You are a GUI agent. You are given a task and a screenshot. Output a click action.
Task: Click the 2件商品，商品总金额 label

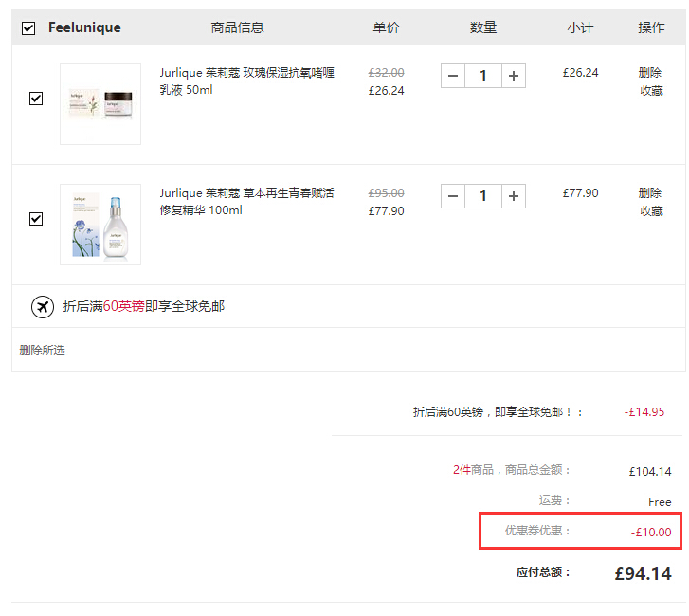click(x=512, y=470)
